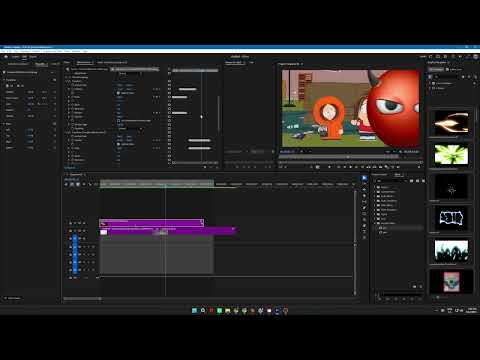
Task: Toggle output eye of the top video track
Action: pos(84,223)
